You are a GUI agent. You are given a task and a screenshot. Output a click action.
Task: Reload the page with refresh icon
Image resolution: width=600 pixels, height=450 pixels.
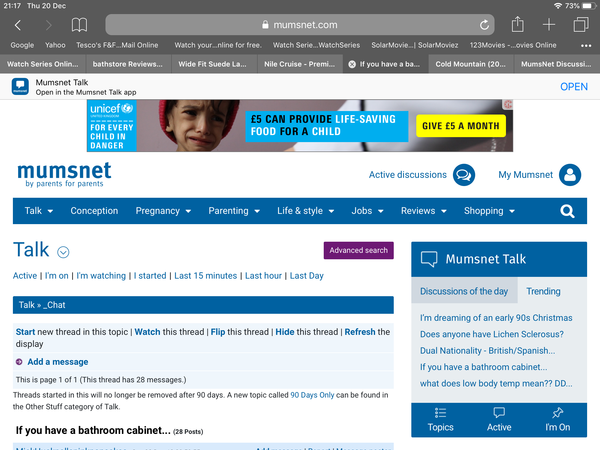[484, 25]
